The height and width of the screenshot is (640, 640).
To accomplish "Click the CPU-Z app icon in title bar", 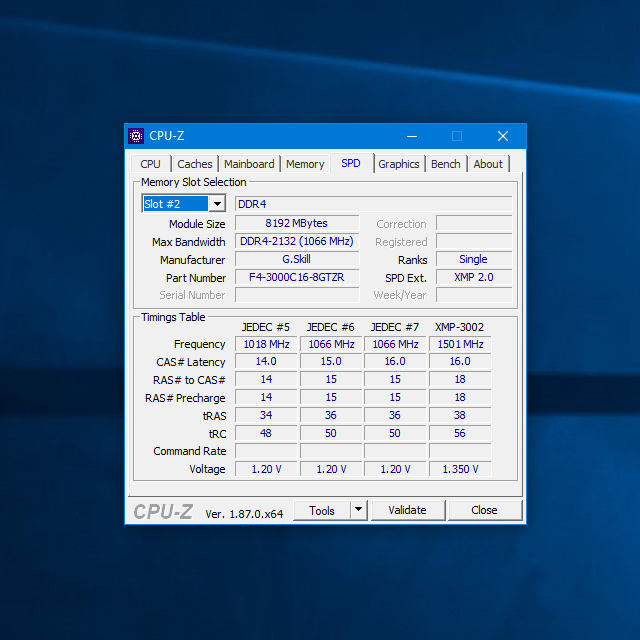I will [136, 136].
